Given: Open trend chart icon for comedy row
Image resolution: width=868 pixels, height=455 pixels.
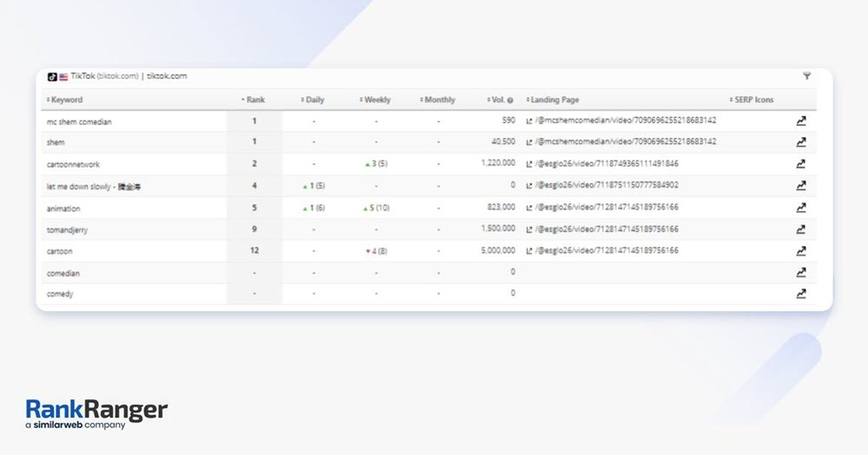Looking at the screenshot, I should [x=801, y=294].
